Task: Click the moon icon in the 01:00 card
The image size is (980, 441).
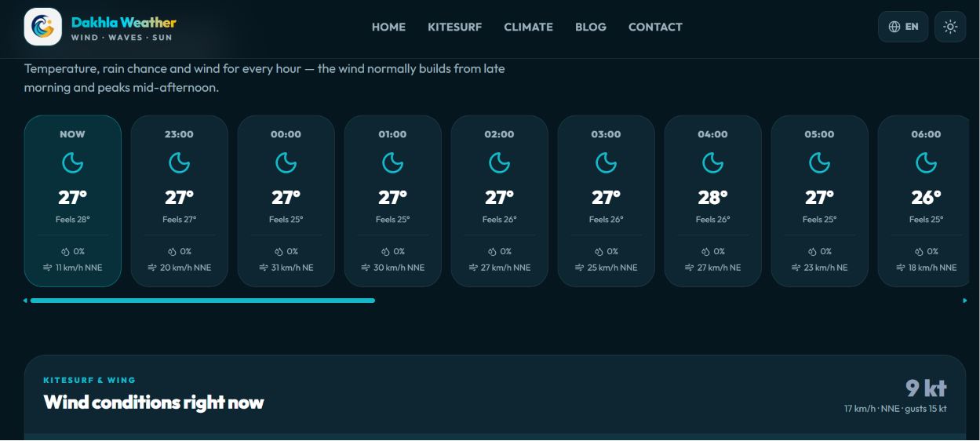Action: (x=393, y=162)
